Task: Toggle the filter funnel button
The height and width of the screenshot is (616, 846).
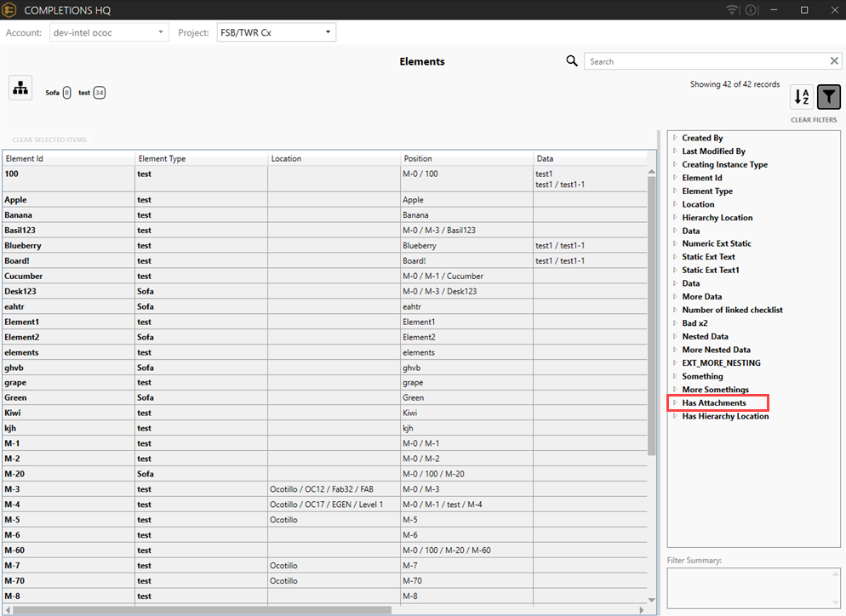Action: point(828,97)
